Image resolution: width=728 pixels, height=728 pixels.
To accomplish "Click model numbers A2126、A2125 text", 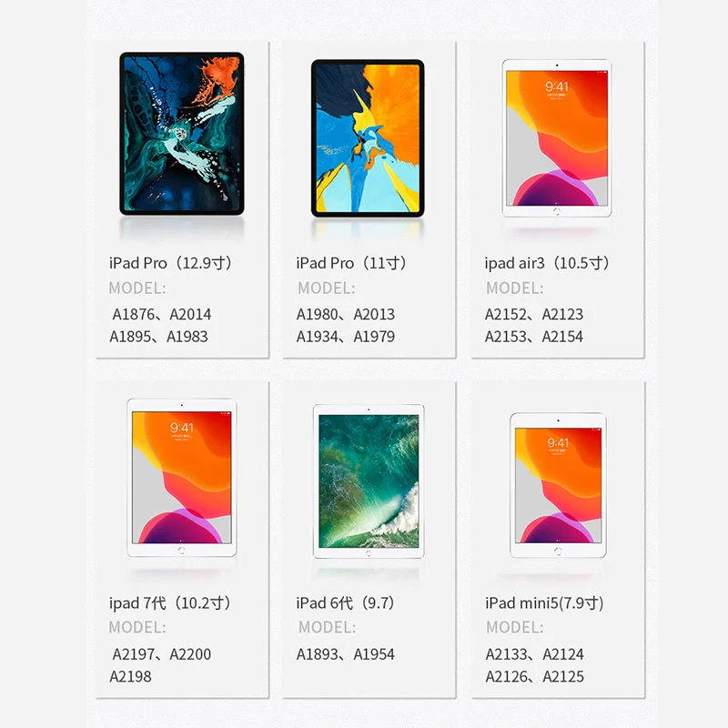I will [534, 676].
